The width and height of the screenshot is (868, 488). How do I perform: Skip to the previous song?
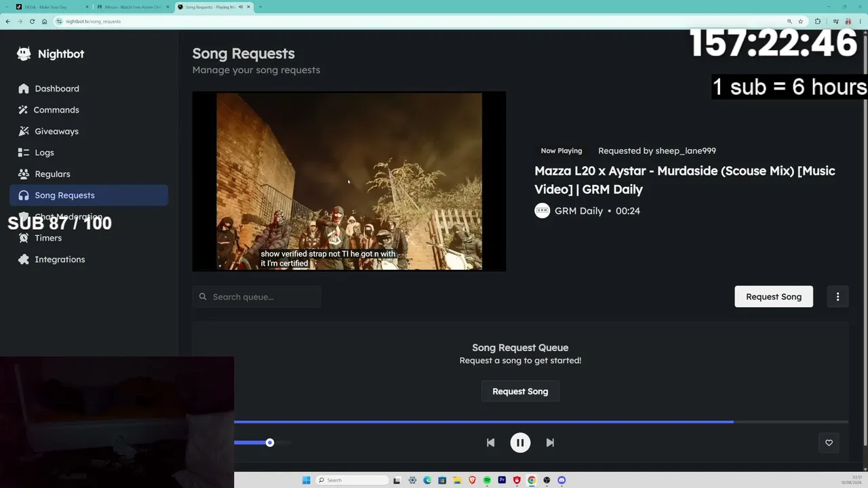click(x=490, y=443)
